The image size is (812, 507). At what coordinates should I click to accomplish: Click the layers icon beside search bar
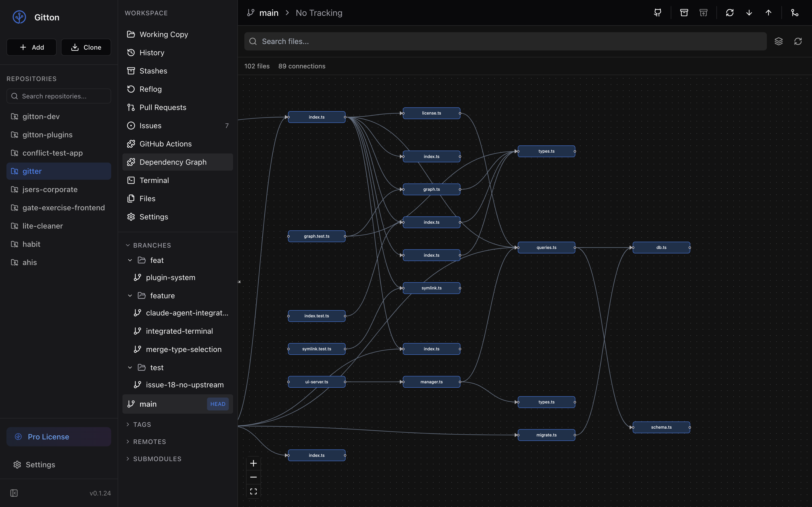click(x=778, y=41)
